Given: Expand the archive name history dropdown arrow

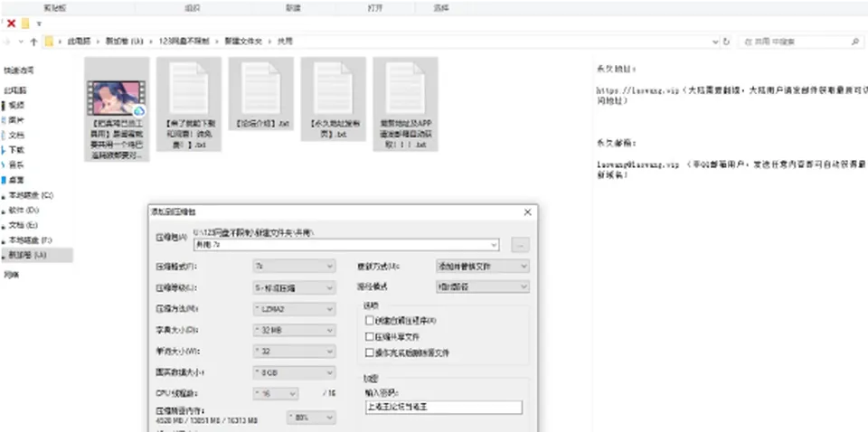Looking at the screenshot, I should [x=494, y=245].
